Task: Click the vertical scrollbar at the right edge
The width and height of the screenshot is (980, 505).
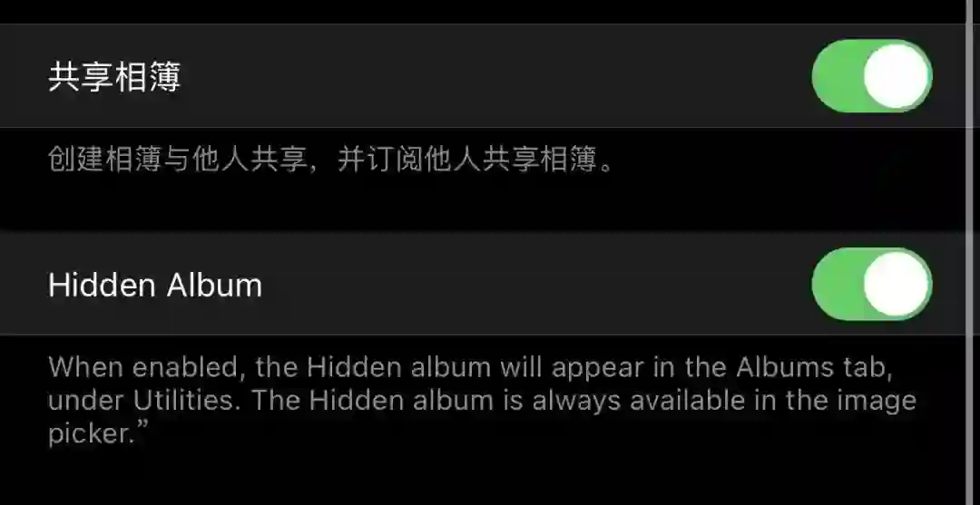Action: (971, 252)
